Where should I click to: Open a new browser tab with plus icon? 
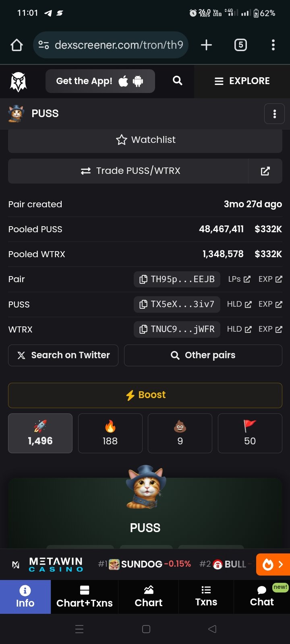point(206,45)
